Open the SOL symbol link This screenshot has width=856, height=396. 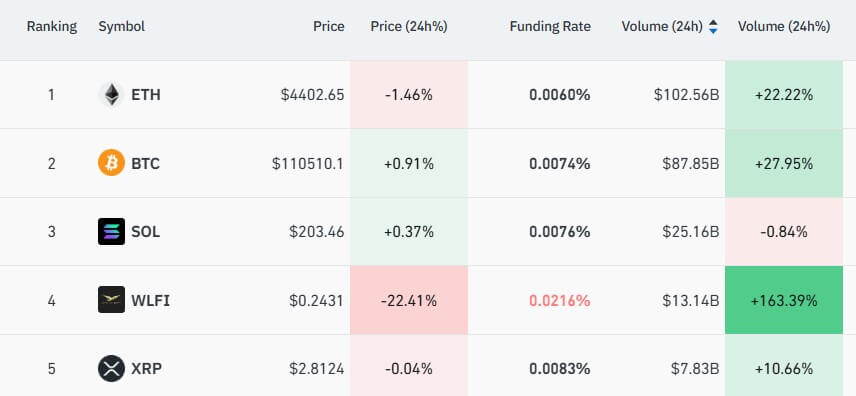(x=145, y=232)
